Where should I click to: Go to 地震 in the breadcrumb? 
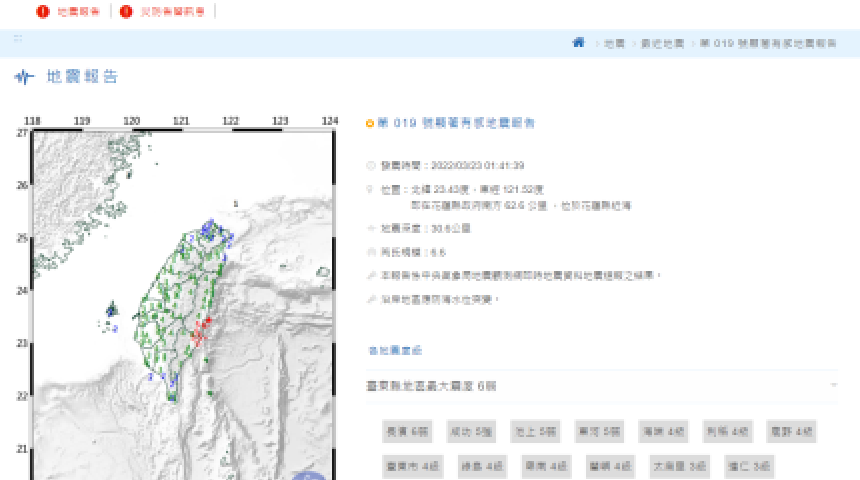point(614,44)
